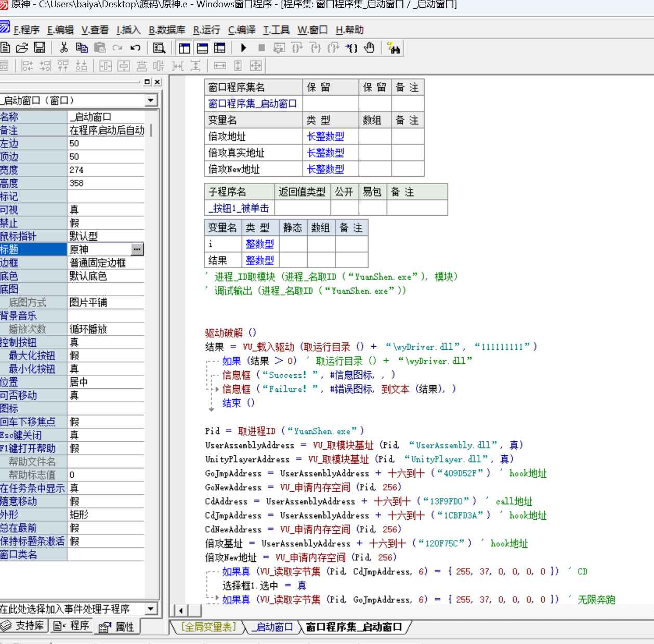
Task: Click the hand breakpoint icon
Action: [x=369, y=48]
